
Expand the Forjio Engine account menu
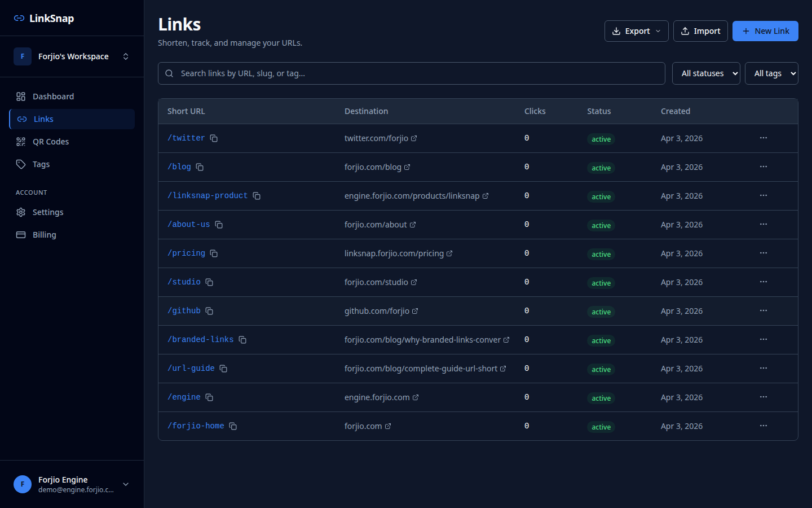125,484
